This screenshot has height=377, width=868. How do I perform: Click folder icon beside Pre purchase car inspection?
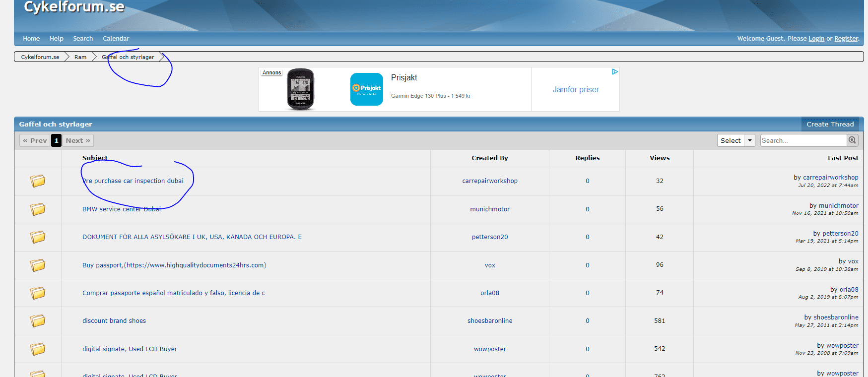[38, 181]
